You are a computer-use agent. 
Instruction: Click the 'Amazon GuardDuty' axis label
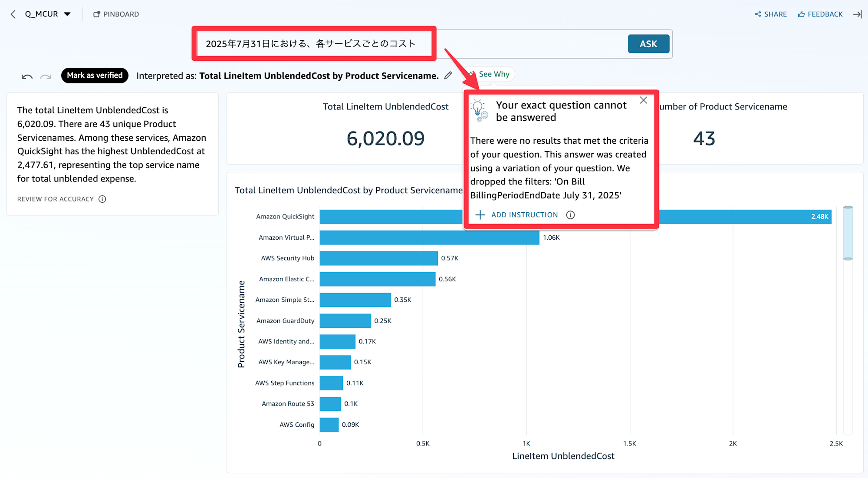[285, 321]
